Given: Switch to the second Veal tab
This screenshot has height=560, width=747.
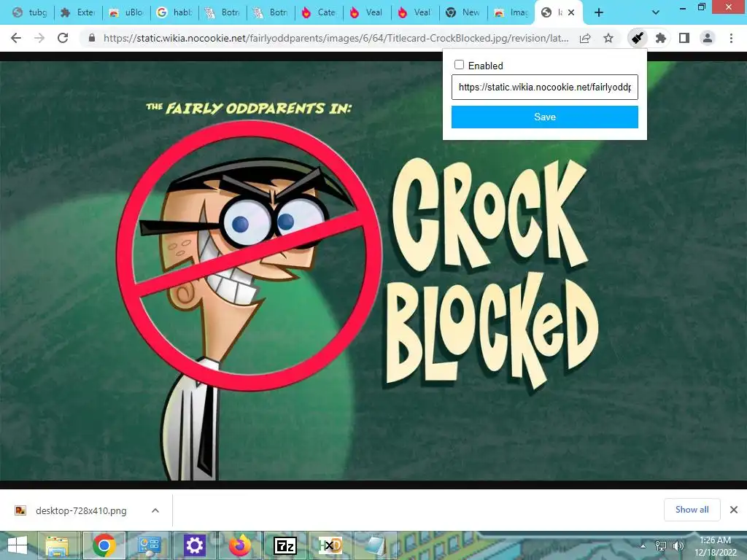Looking at the screenshot, I should (414, 13).
